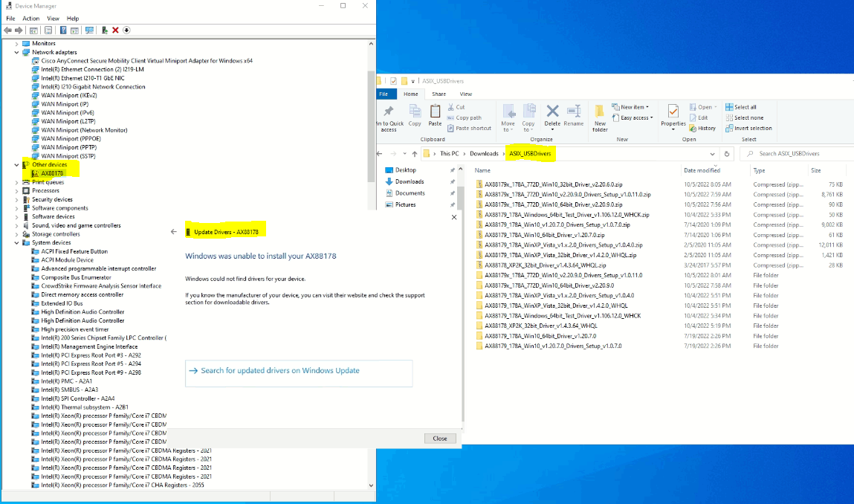Click the pin toggle next to Downloads

[x=452, y=181]
